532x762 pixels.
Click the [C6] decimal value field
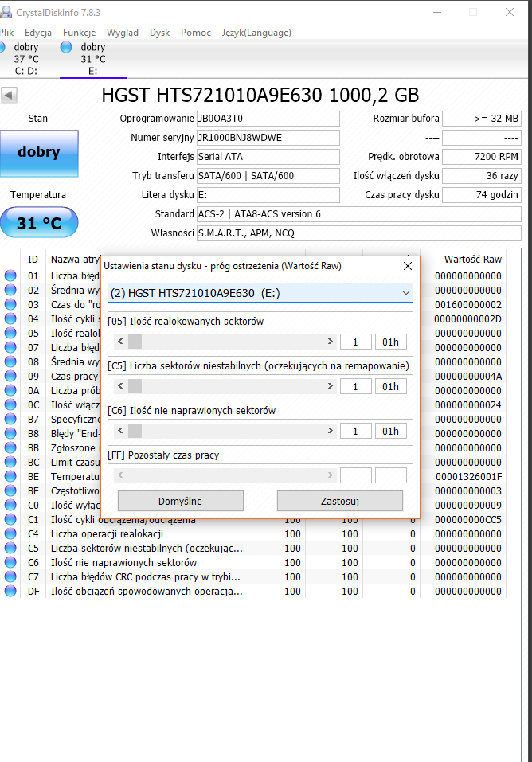[355, 431]
